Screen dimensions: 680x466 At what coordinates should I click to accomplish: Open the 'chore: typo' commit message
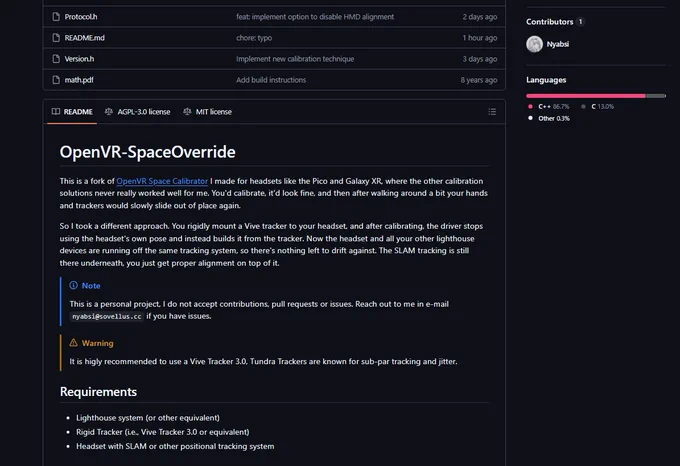tap(254, 38)
